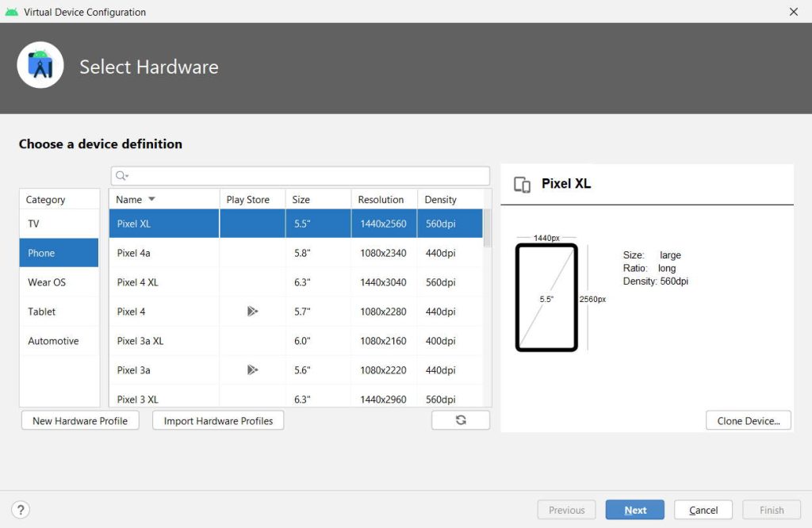Click the Android robot icon in the title bar
The image size is (812, 528).
(x=11, y=12)
